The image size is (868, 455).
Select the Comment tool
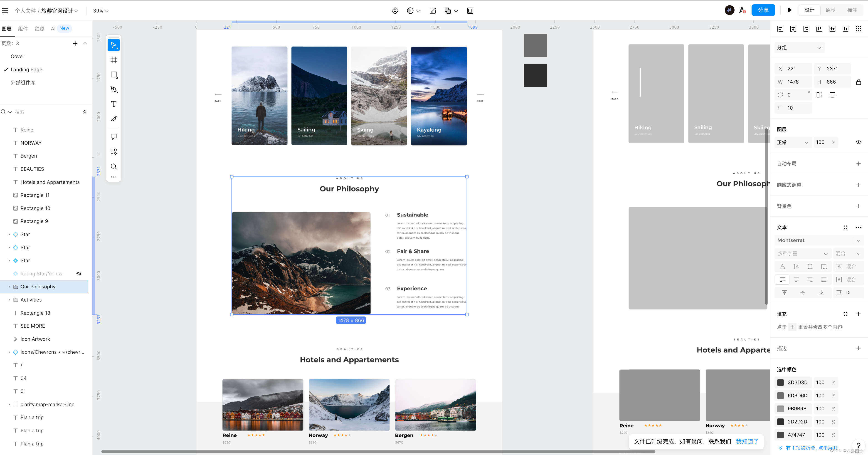(x=113, y=136)
